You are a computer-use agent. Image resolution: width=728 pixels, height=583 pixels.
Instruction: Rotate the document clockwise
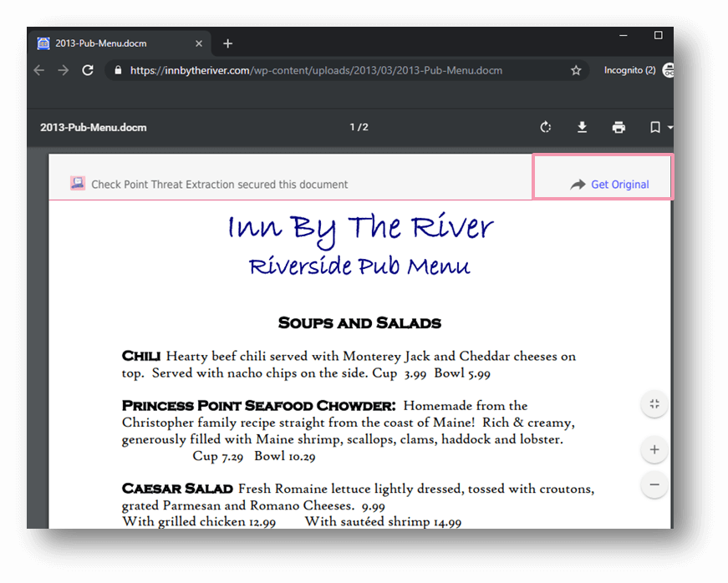point(546,127)
